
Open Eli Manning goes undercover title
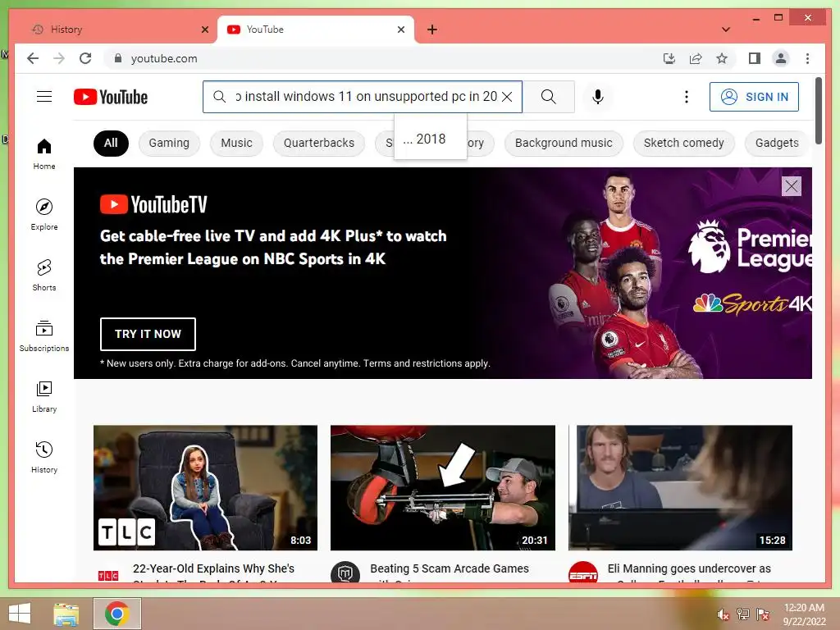pyautogui.click(x=689, y=572)
